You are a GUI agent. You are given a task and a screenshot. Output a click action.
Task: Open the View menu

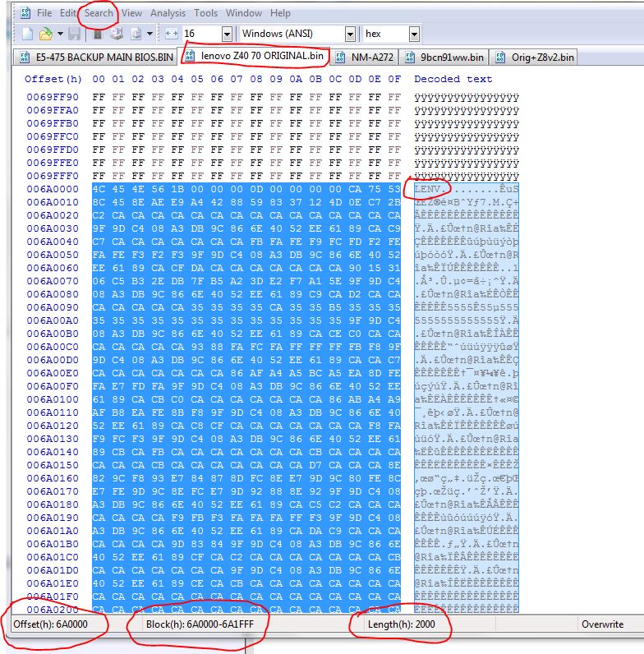click(x=131, y=13)
